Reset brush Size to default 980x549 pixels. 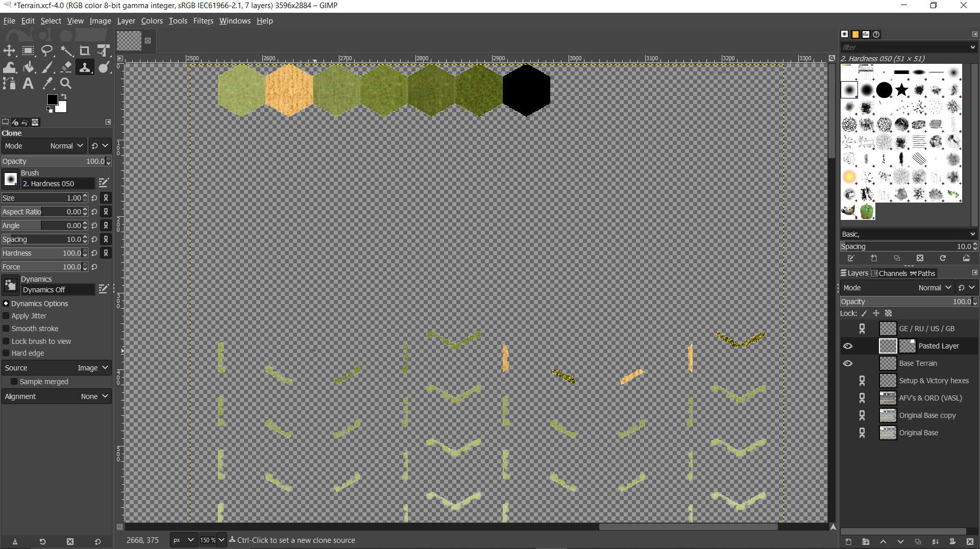(x=94, y=198)
